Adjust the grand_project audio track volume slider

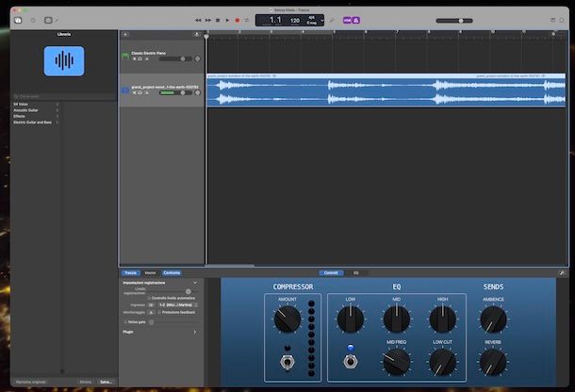point(175,92)
